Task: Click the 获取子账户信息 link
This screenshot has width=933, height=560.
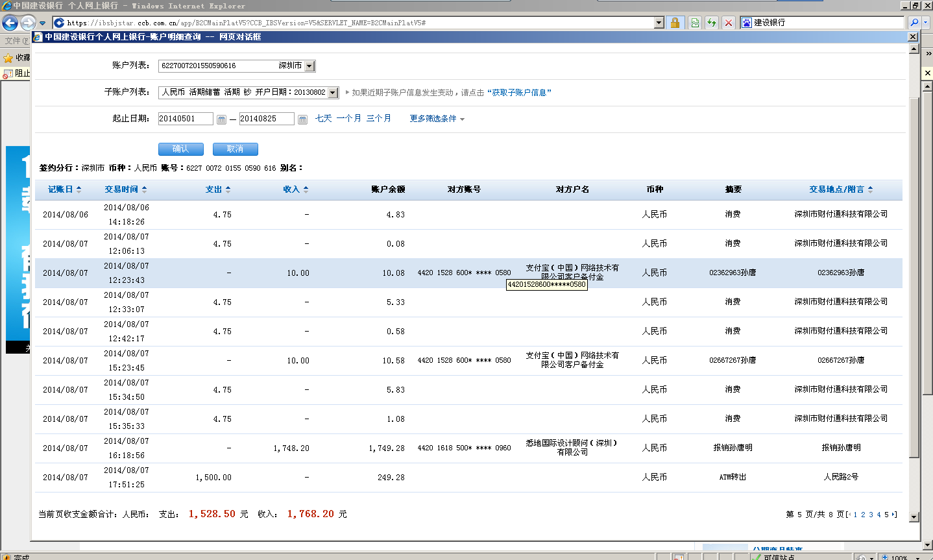Action: click(x=519, y=93)
